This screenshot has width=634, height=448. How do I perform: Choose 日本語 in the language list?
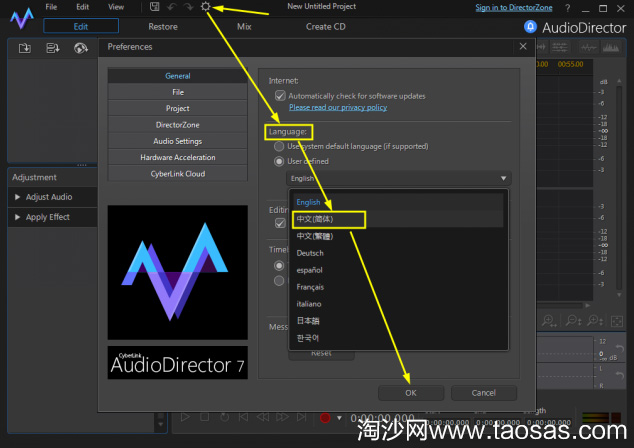pos(398,321)
